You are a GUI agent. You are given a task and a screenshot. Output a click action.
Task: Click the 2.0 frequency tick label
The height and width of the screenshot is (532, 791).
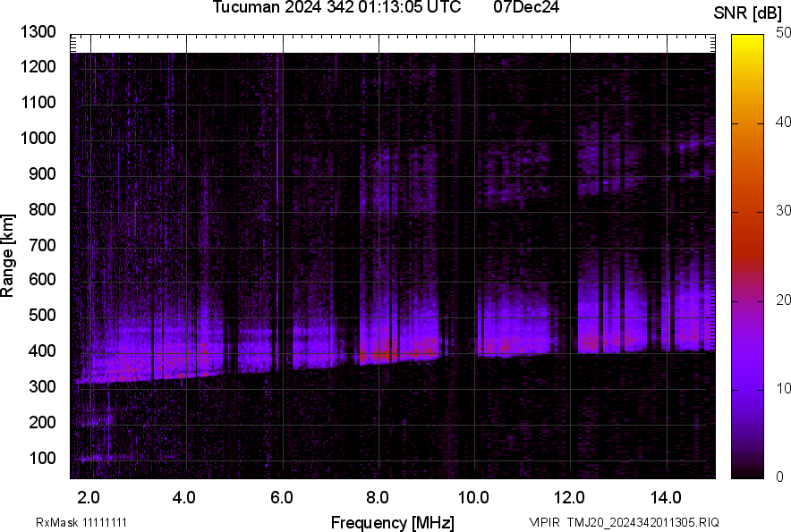click(x=89, y=498)
